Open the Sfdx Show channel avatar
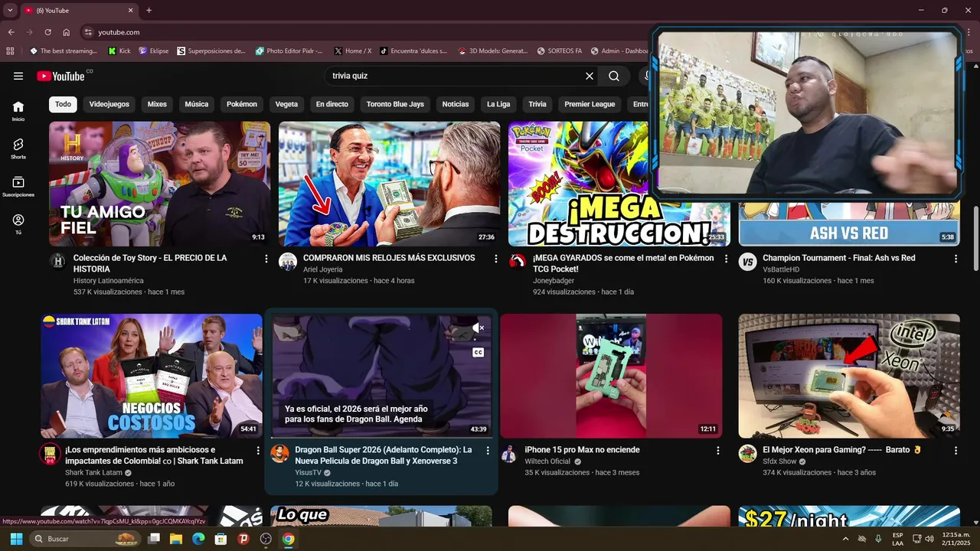Image resolution: width=980 pixels, height=551 pixels. click(747, 453)
